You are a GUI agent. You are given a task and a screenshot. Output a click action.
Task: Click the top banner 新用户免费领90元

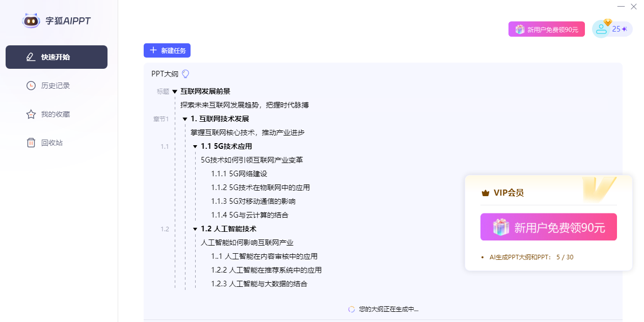546,29
